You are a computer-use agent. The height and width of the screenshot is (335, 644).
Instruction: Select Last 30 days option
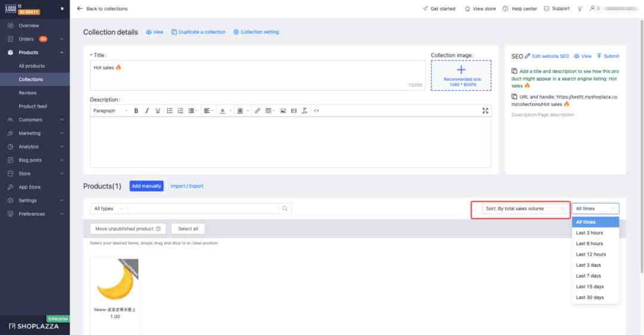pos(596,297)
